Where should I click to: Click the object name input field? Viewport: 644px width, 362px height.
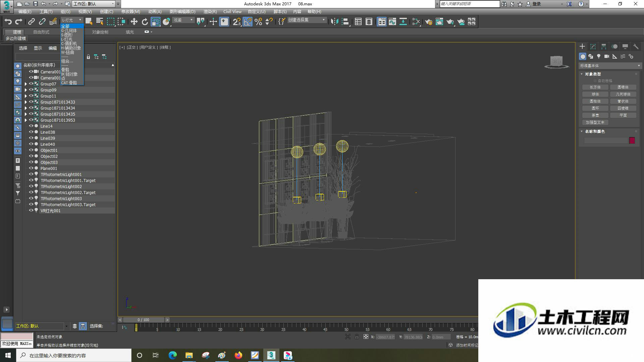[x=606, y=140]
